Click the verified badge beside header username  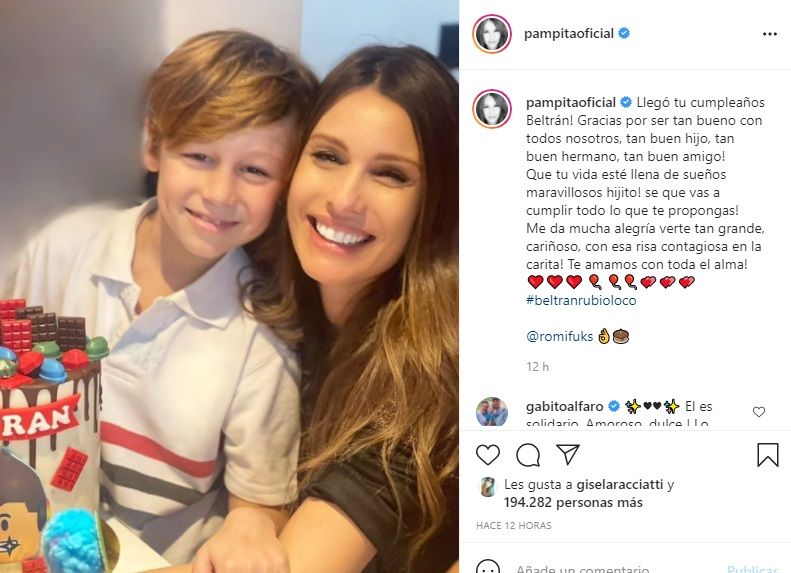[624, 33]
